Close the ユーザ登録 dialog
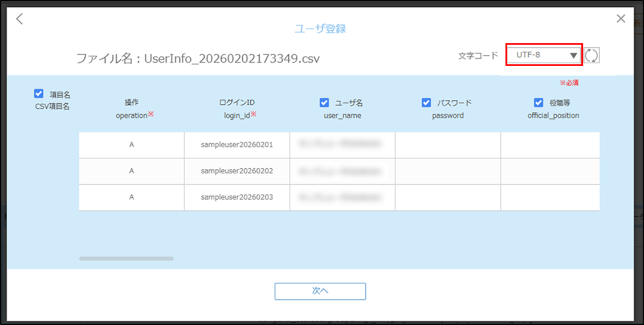 pos(621,18)
